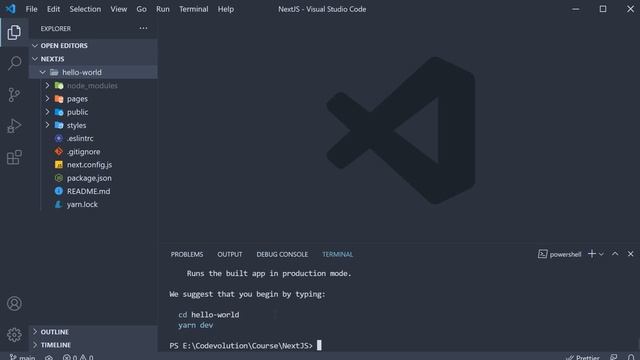Open yarn.lock file
640x360 pixels.
pyautogui.click(x=93, y=204)
